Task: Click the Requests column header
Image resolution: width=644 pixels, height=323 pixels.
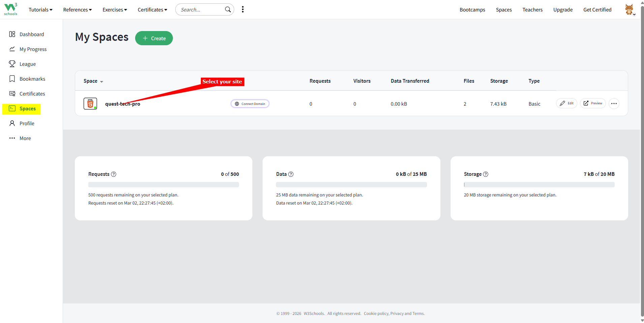Action: [320, 81]
